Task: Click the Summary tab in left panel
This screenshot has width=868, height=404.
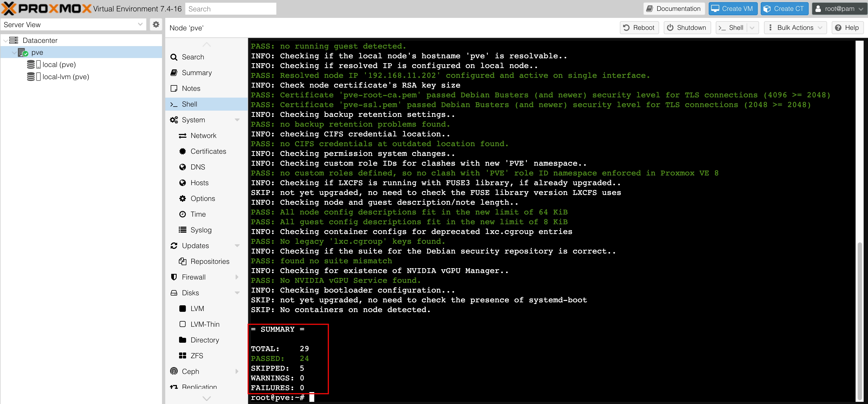Action: coord(196,73)
